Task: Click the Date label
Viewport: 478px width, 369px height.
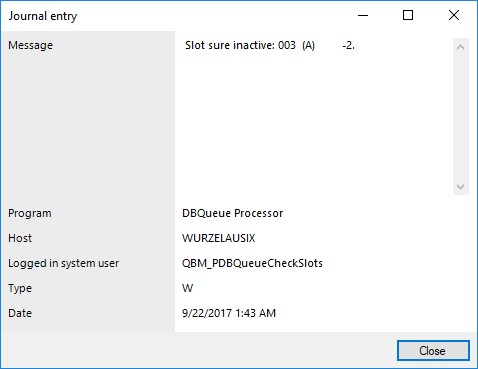Action: click(x=20, y=313)
